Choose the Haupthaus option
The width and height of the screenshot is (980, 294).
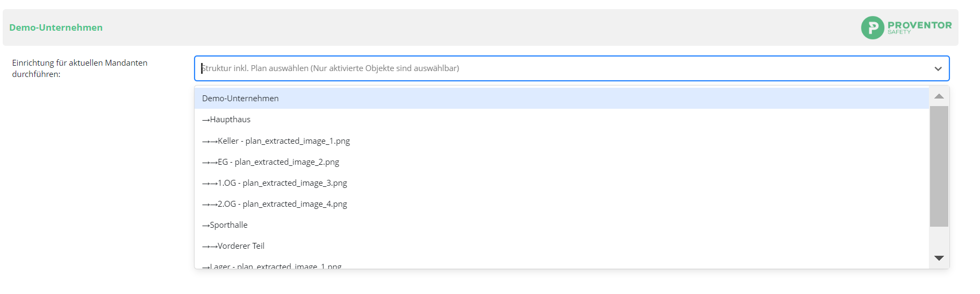[562, 120]
